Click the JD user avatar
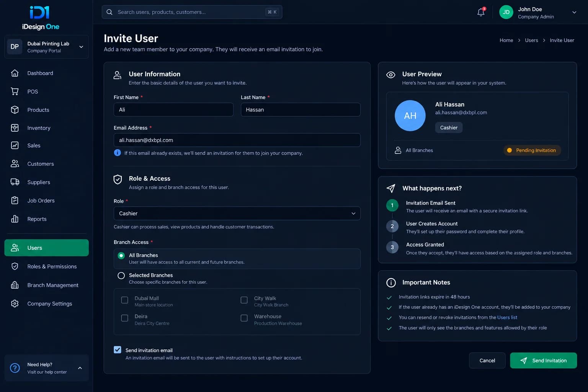588x392 pixels. point(506,12)
